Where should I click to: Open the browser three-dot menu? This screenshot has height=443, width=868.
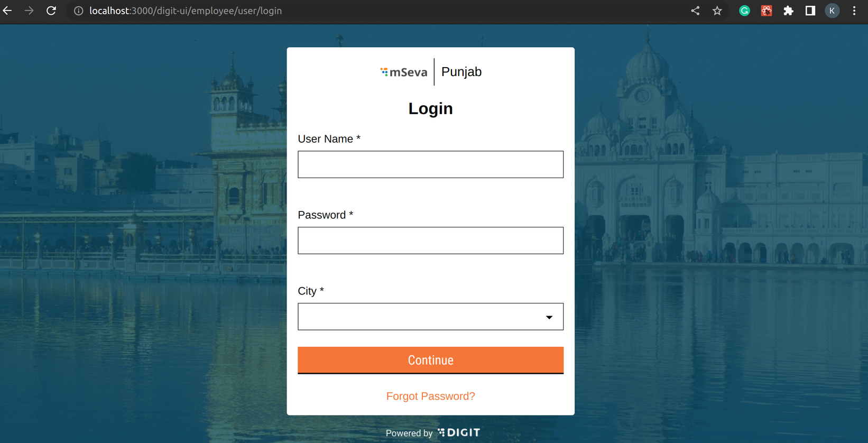[x=854, y=11]
